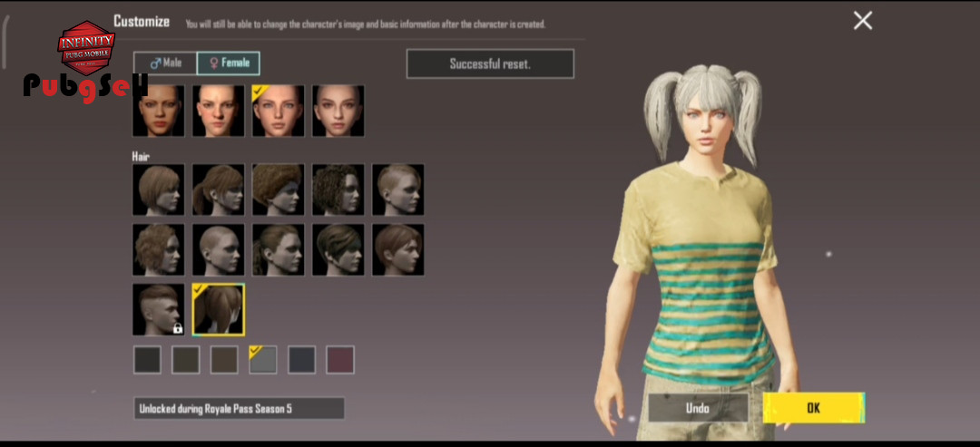Pick the bald shaved head hairstyle
The width and height of the screenshot is (980, 447).
pyautogui.click(x=218, y=249)
